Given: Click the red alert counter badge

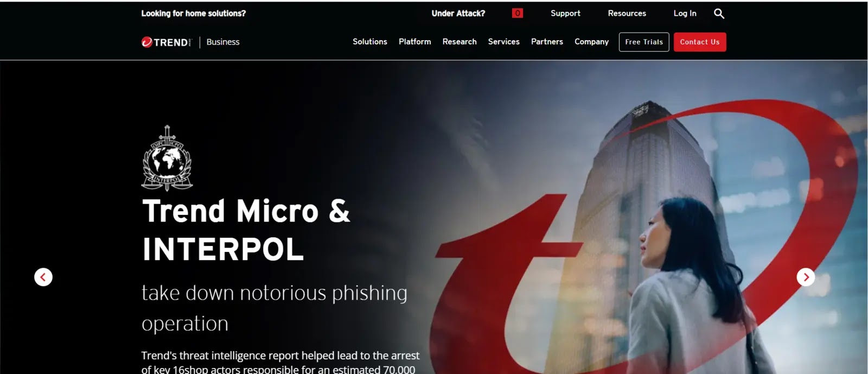Looking at the screenshot, I should [518, 13].
